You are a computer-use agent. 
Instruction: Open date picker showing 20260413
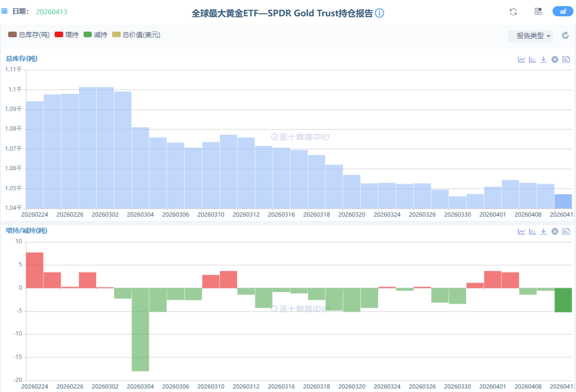point(51,12)
